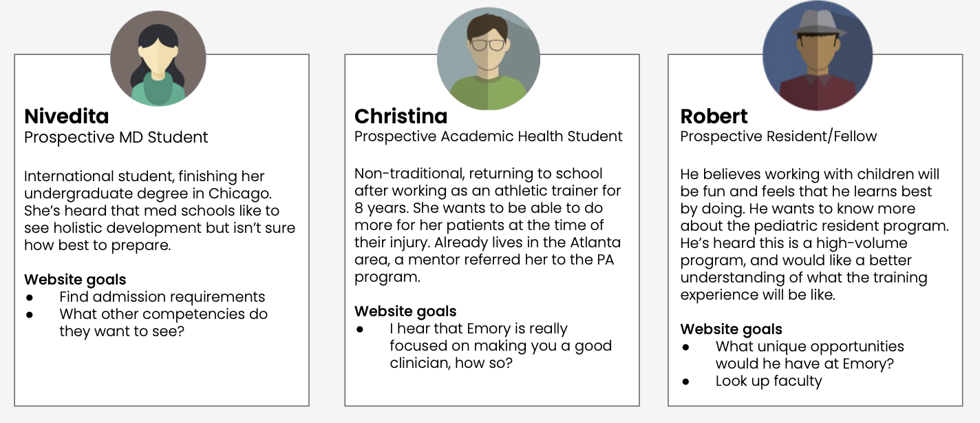Click Nivedita's international student description paragraph

[x=160, y=211]
